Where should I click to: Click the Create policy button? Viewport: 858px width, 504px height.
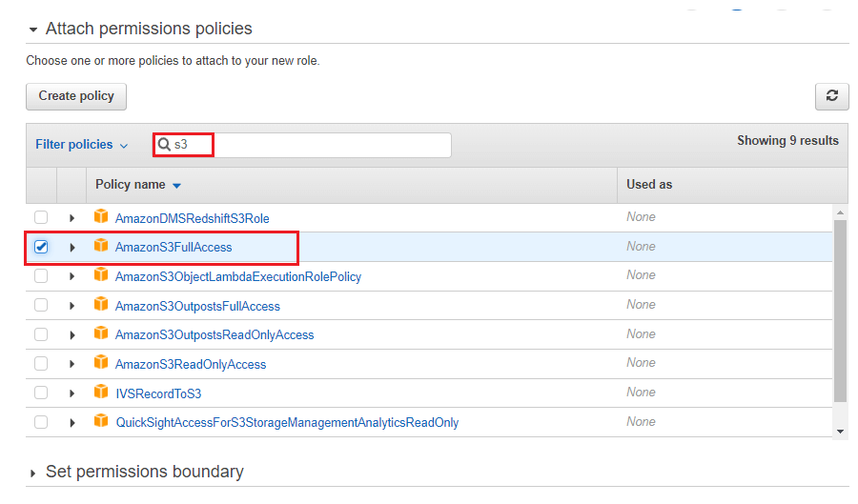(x=76, y=96)
